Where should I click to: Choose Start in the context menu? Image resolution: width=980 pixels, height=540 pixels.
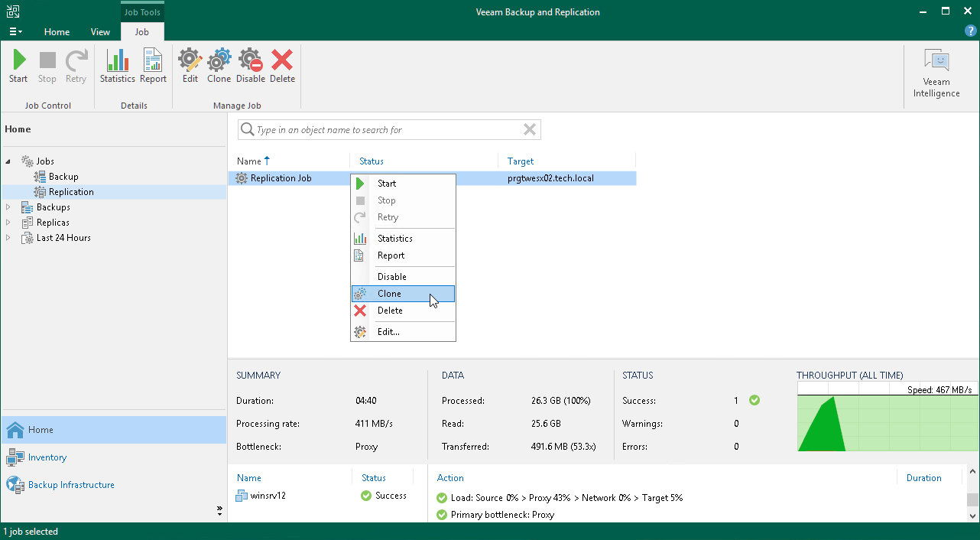pyautogui.click(x=403, y=184)
